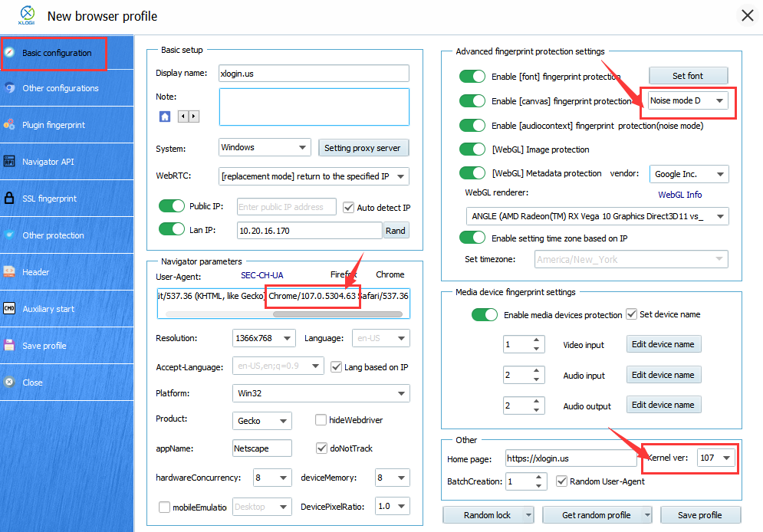Open the Basic configuration tab
Screen dimensions: 763x532
tap(67, 53)
